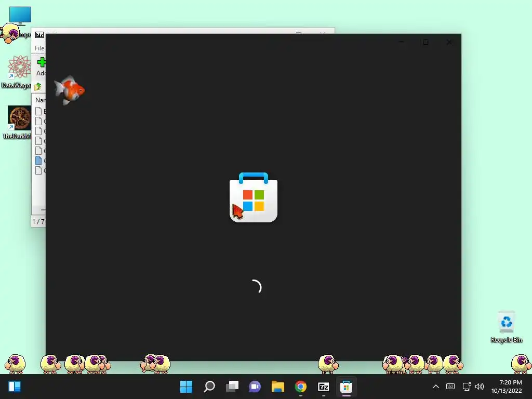Select the highlighted blue file in 7-Zip
This screenshot has height=399, width=532.
[x=40, y=161]
